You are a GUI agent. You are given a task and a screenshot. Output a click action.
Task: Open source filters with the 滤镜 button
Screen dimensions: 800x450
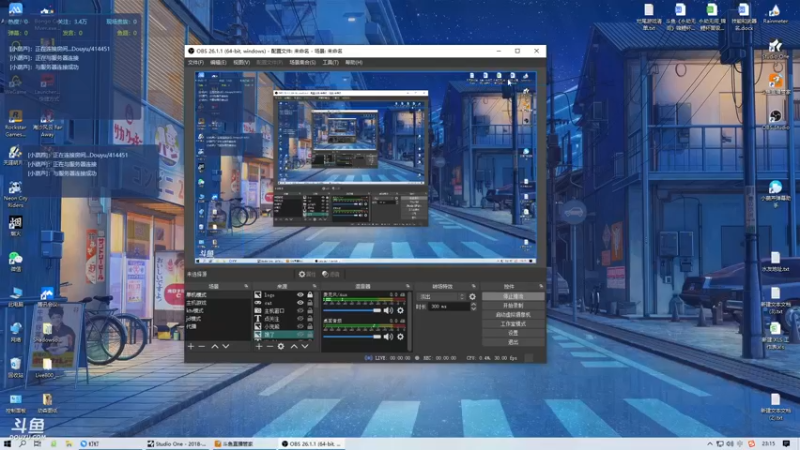click(x=331, y=274)
